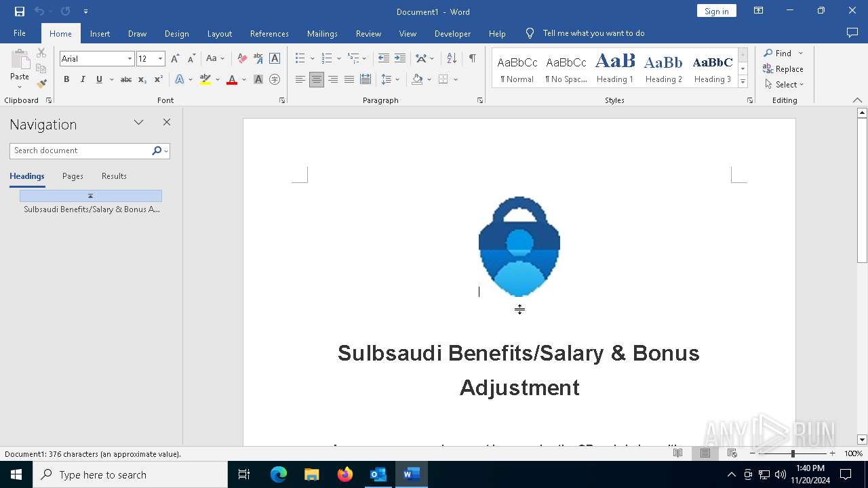Switch to Read Mode view
This screenshot has width=868, height=488.
click(677, 453)
